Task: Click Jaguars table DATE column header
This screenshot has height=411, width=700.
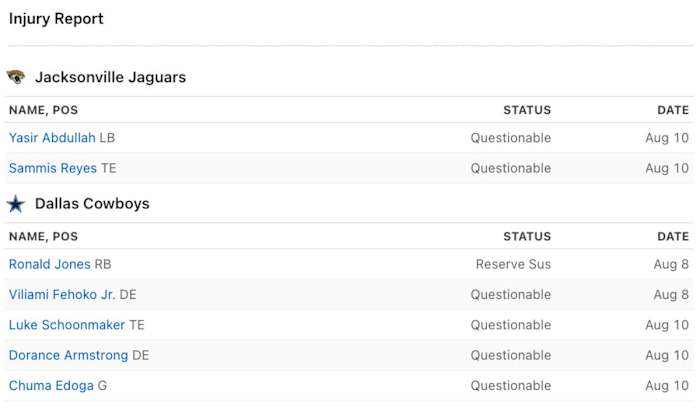Action: point(673,110)
